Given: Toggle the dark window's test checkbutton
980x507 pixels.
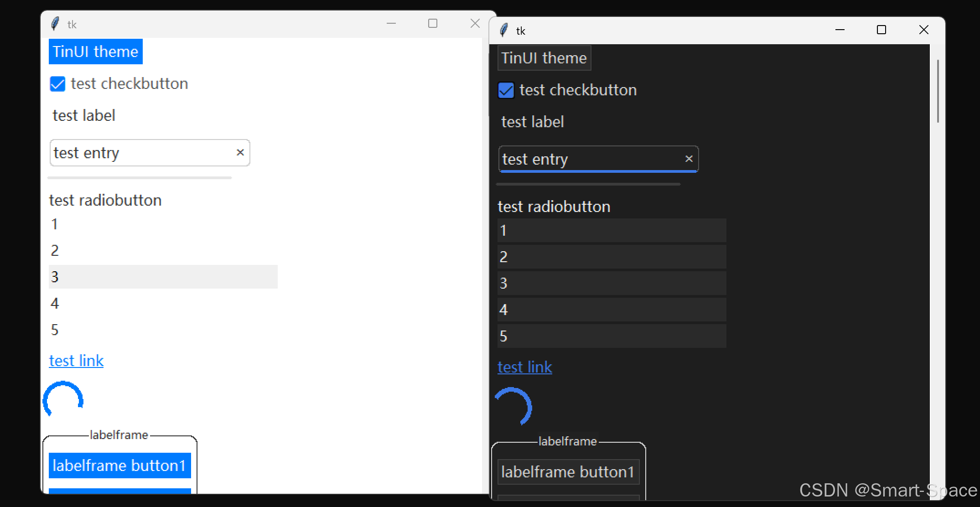Looking at the screenshot, I should pos(506,90).
